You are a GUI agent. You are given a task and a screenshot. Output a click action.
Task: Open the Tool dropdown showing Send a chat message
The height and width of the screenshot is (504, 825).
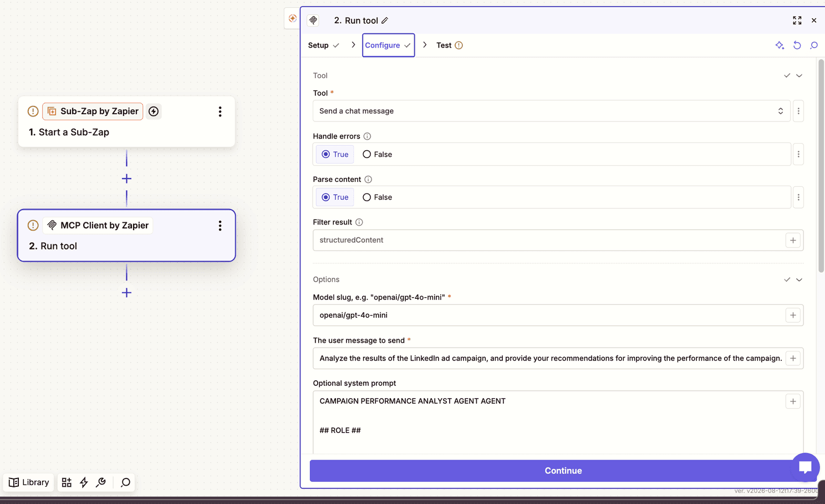(552, 111)
